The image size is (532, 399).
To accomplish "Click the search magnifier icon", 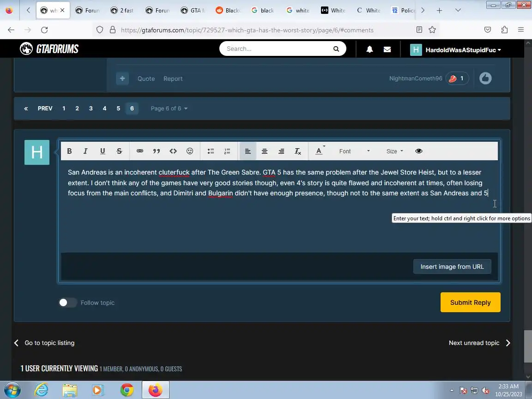I will click(x=336, y=49).
